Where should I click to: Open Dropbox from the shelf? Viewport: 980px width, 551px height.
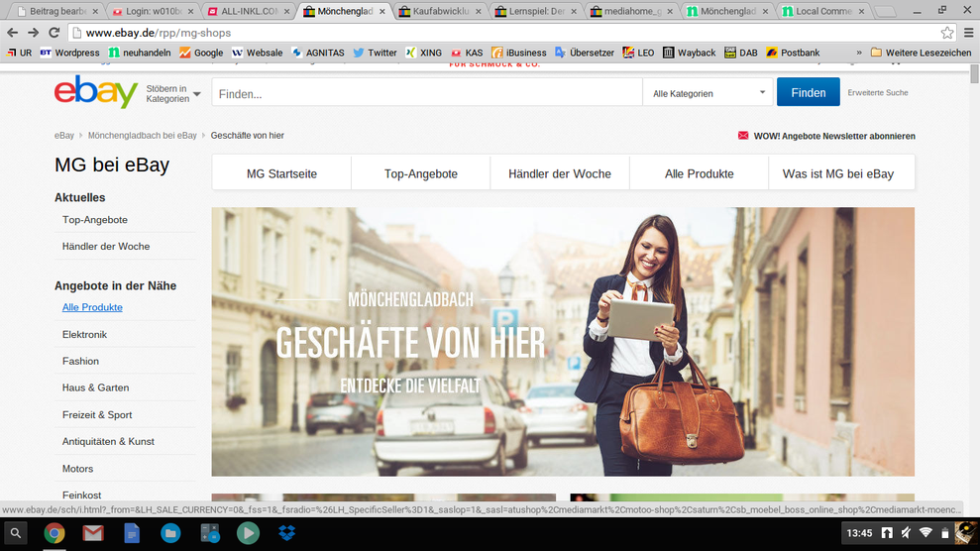[x=287, y=533]
